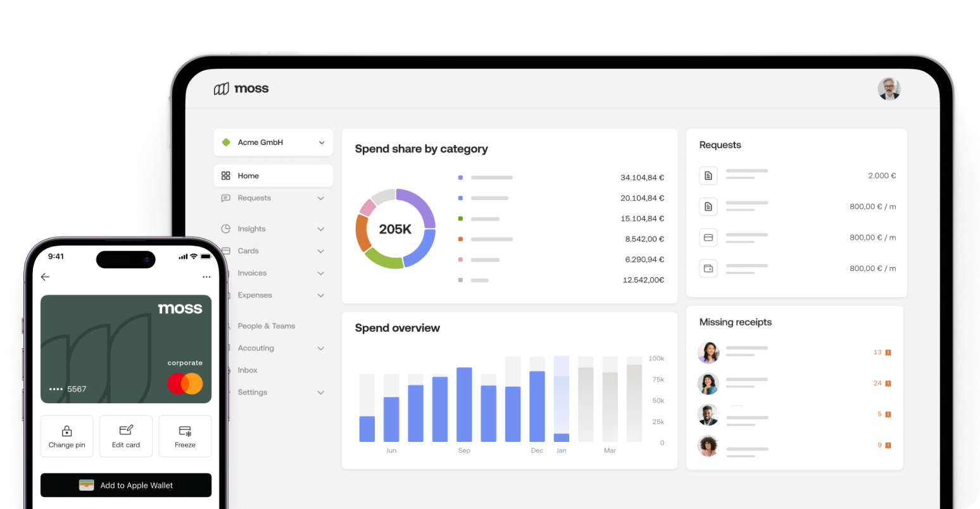Tap the Change pin button
The width and height of the screenshot is (980, 509).
(x=66, y=436)
